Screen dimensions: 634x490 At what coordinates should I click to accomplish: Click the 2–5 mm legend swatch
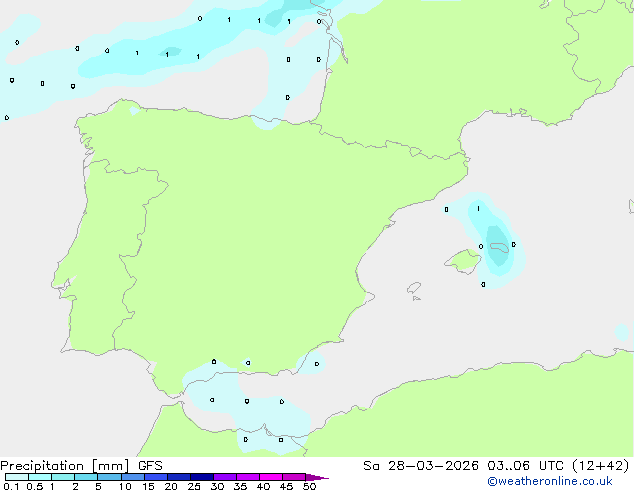pos(86,477)
